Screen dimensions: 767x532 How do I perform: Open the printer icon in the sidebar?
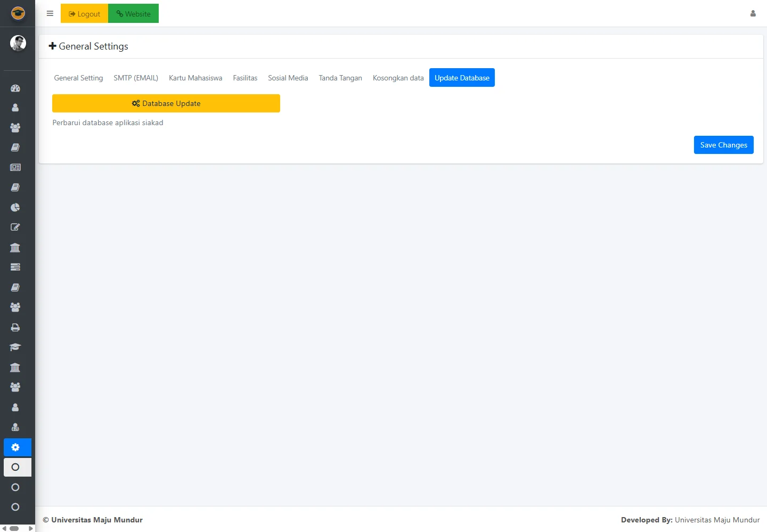point(15,328)
